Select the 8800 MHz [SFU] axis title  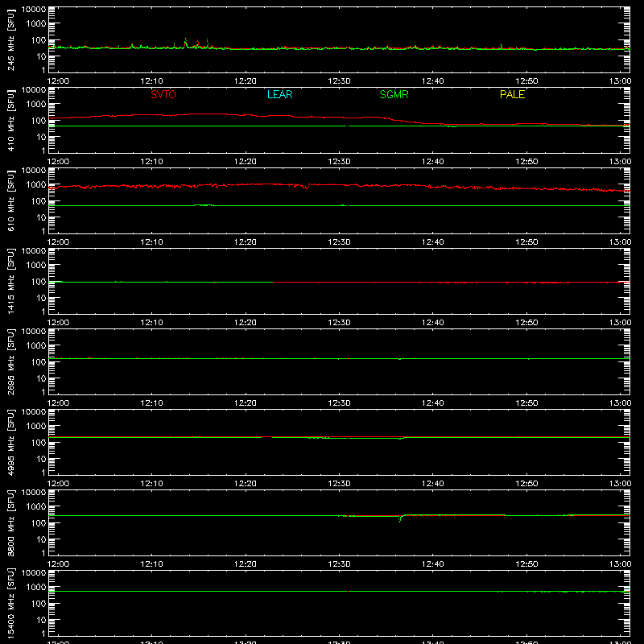[11, 522]
